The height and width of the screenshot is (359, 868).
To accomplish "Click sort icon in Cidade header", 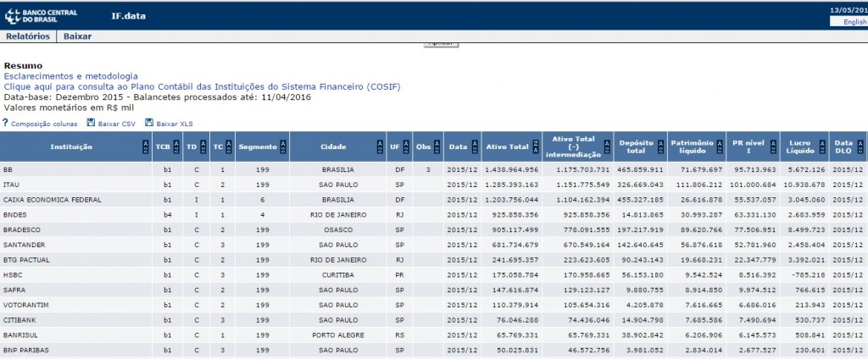I will coord(377,147).
